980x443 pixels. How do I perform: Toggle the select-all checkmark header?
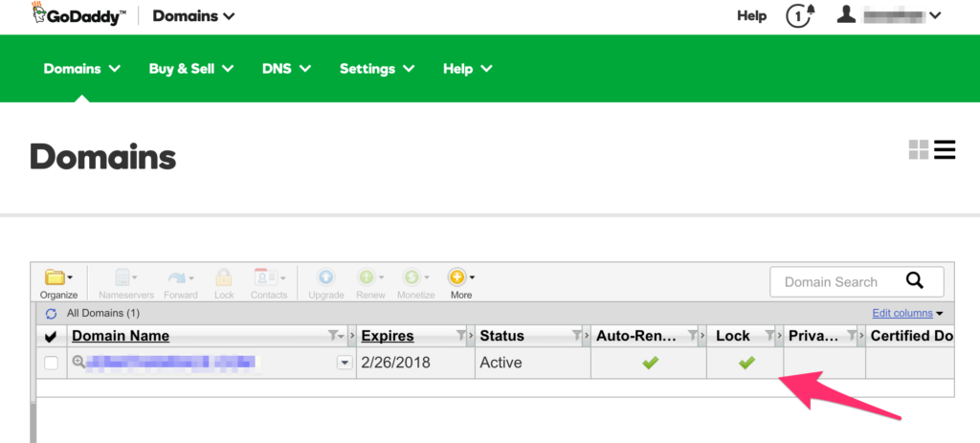pos(52,337)
